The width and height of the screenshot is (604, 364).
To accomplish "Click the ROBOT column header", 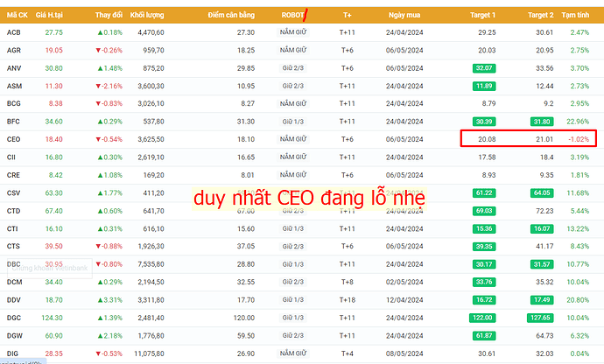I will [x=292, y=15].
